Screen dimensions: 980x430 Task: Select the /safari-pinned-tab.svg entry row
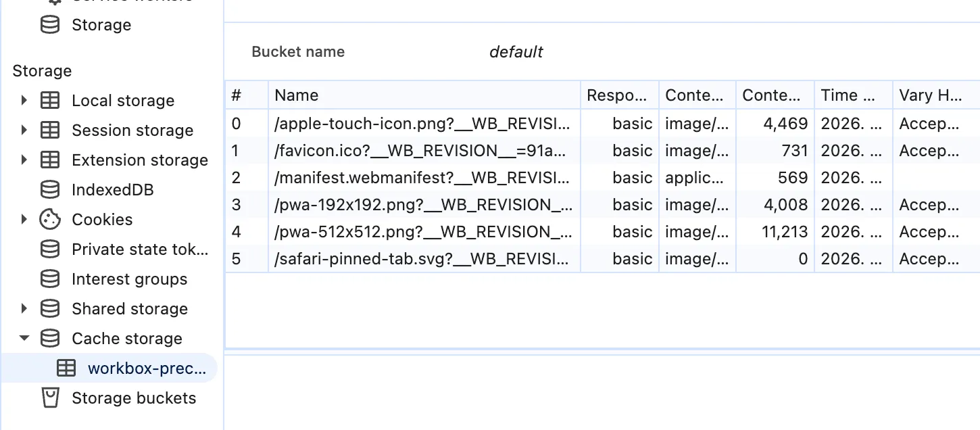point(603,259)
